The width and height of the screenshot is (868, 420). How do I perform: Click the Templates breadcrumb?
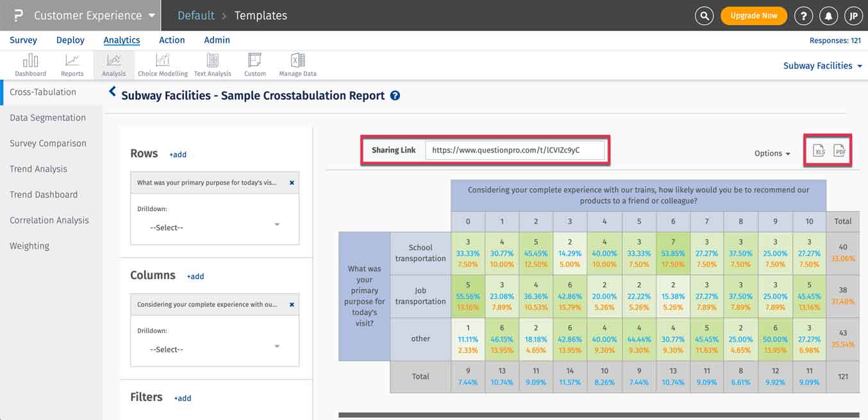[x=261, y=15]
